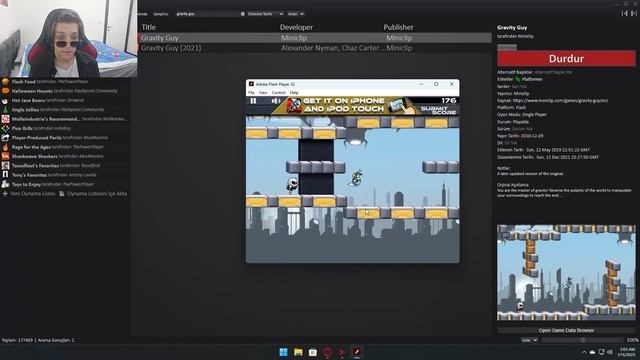Click the red arrow app on taskbar
Screen dimensions: 640x360
click(x=342, y=352)
